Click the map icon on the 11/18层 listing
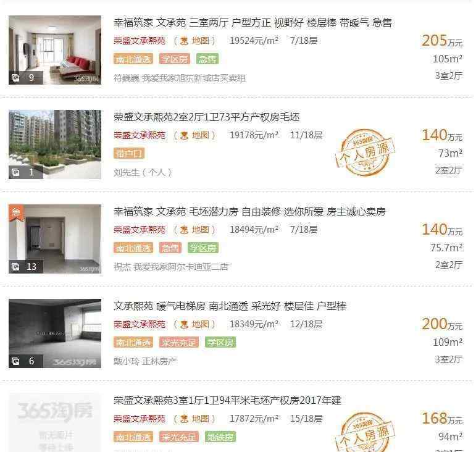 point(184,135)
